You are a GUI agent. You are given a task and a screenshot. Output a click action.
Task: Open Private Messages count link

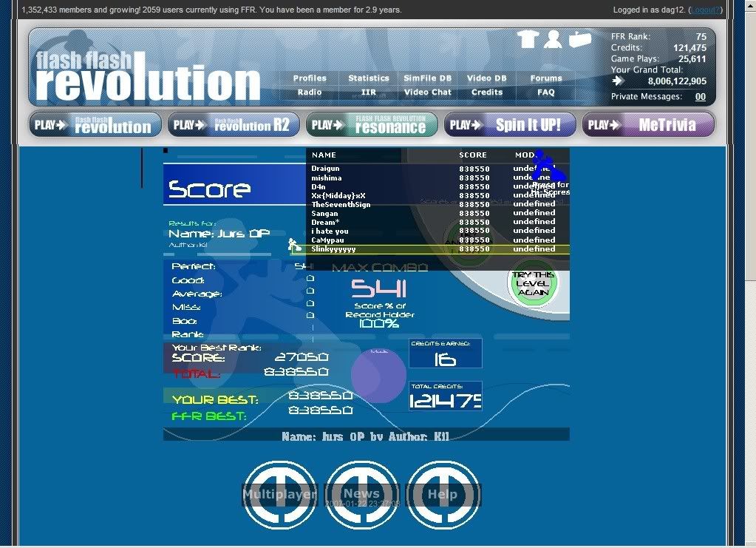click(x=700, y=97)
